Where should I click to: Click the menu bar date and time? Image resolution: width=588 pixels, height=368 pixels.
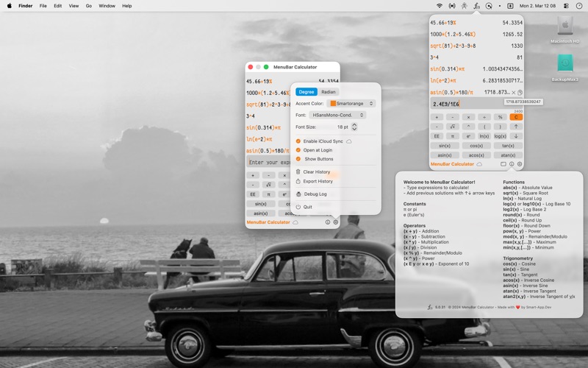tap(537, 6)
